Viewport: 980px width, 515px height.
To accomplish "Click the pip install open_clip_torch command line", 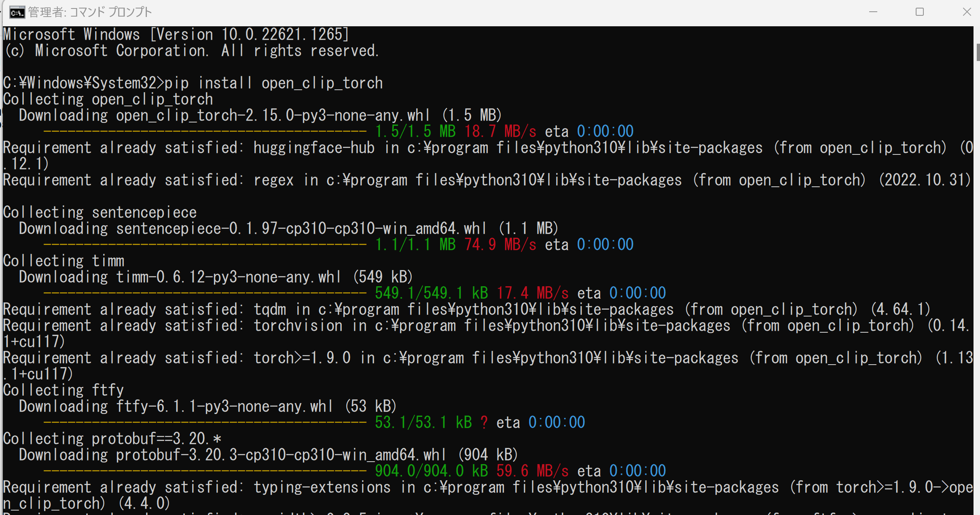I will (193, 83).
